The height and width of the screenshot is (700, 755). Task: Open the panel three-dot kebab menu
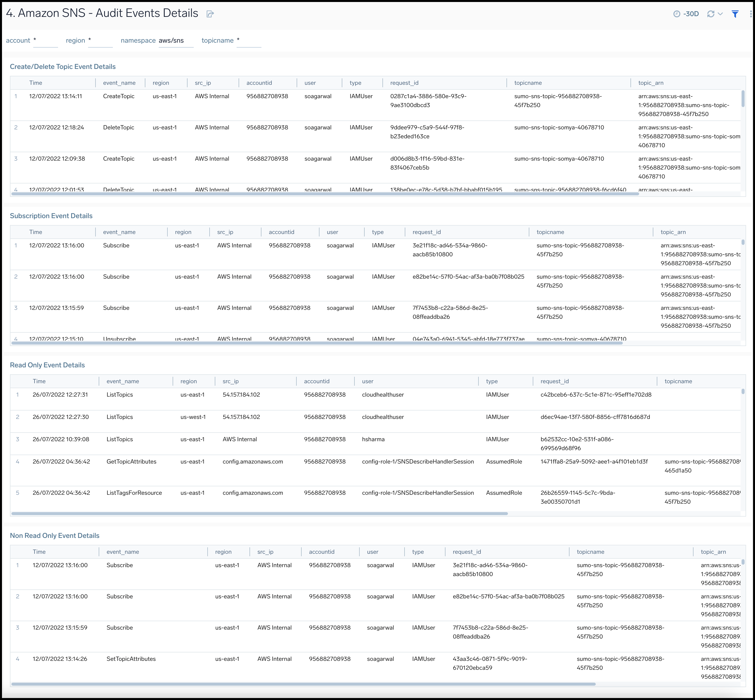(751, 14)
